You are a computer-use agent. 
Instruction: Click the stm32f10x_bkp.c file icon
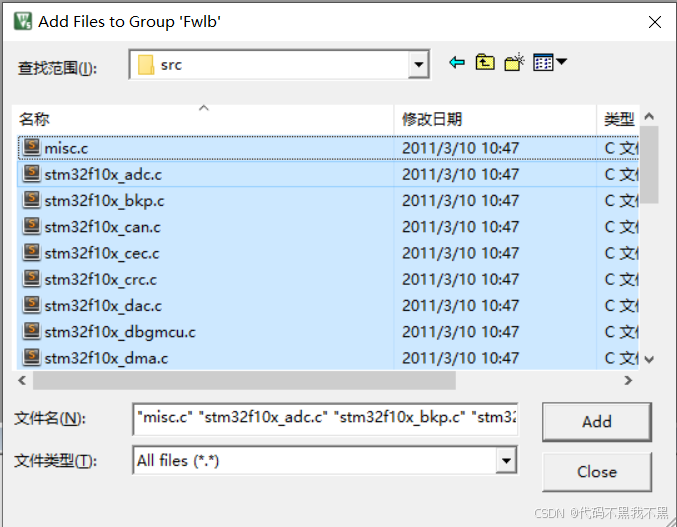31,200
